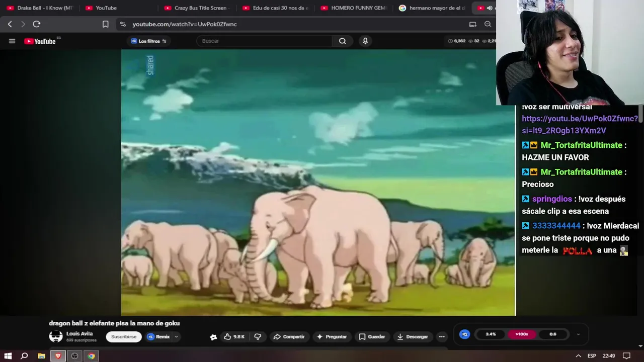This screenshot has width=644, height=362.
Task: Switch to Edu de casi 30 tab
Action: (x=277, y=8)
